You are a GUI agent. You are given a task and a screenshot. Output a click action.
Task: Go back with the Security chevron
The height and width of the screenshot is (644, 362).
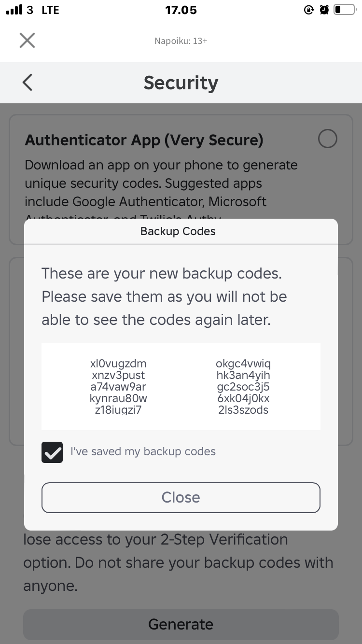point(28,83)
